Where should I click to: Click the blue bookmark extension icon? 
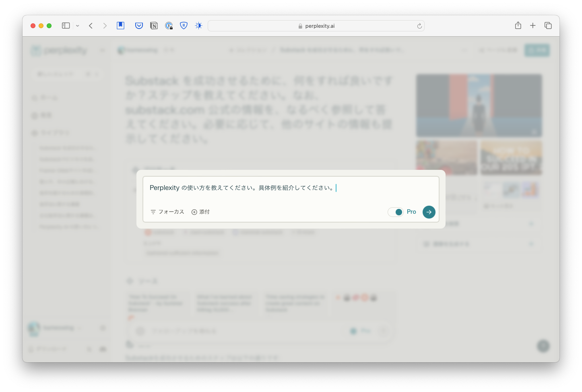[x=120, y=26]
